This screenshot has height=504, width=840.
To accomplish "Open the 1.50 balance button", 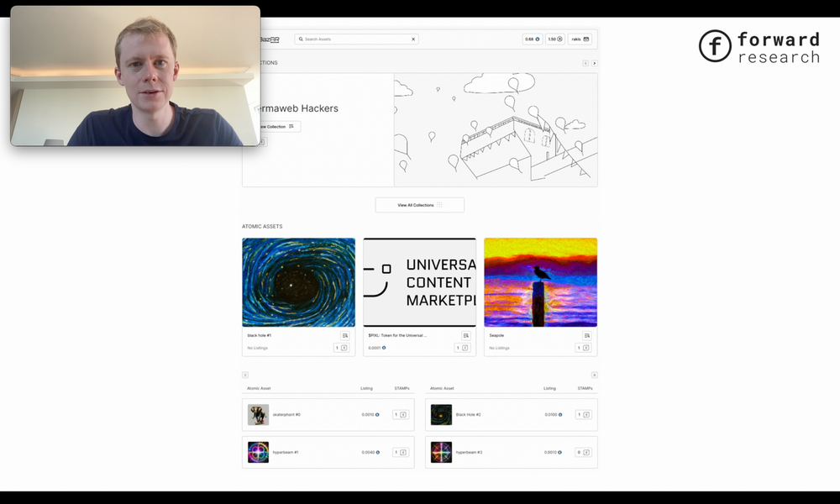I will [554, 39].
